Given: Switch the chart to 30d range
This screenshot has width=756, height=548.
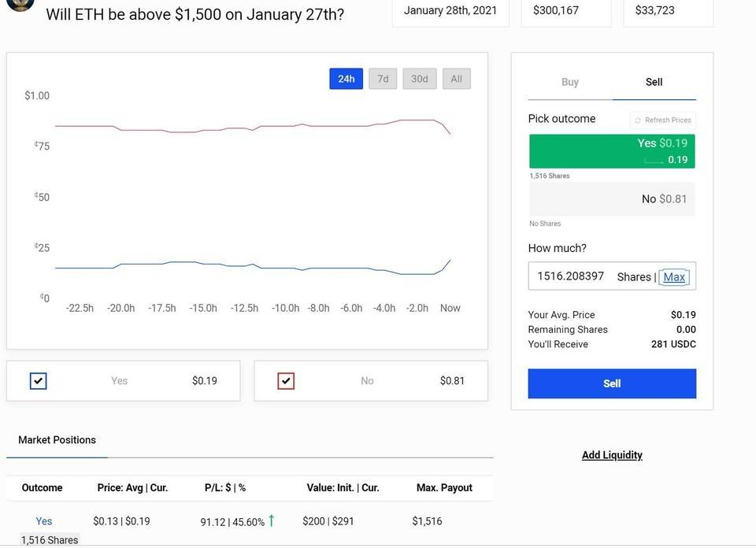Looking at the screenshot, I should [420, 79].
